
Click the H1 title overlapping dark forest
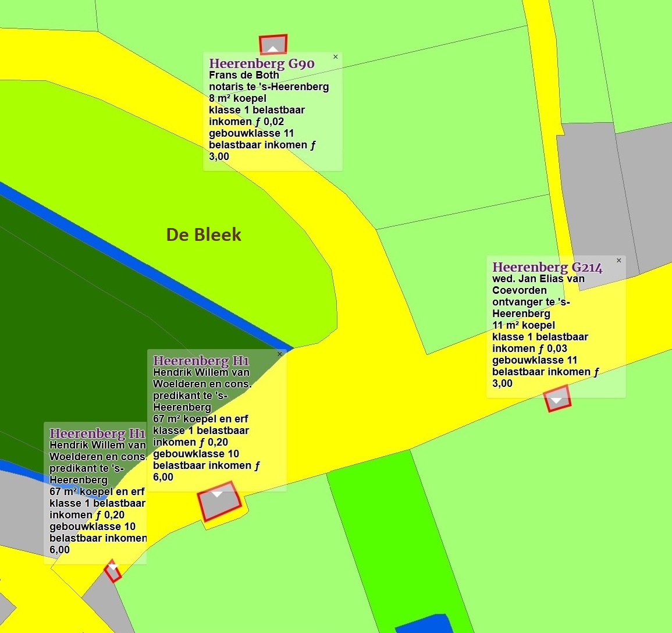201,361
